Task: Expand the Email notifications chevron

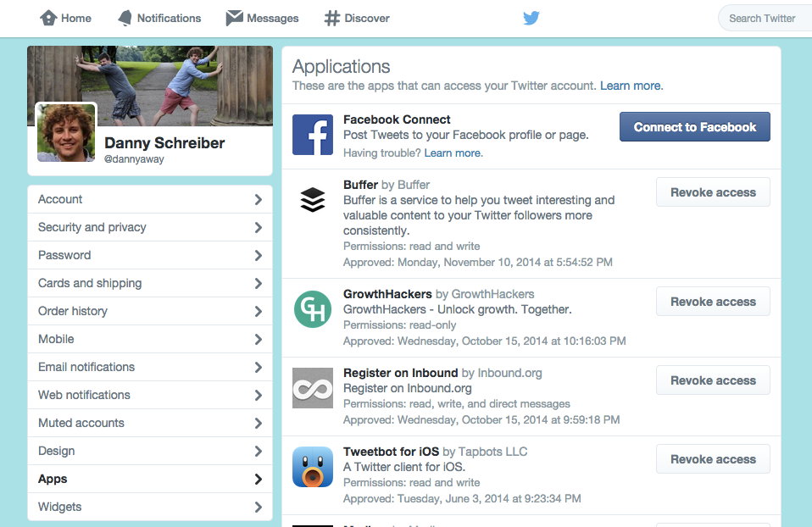Action: tap(259, 367)
